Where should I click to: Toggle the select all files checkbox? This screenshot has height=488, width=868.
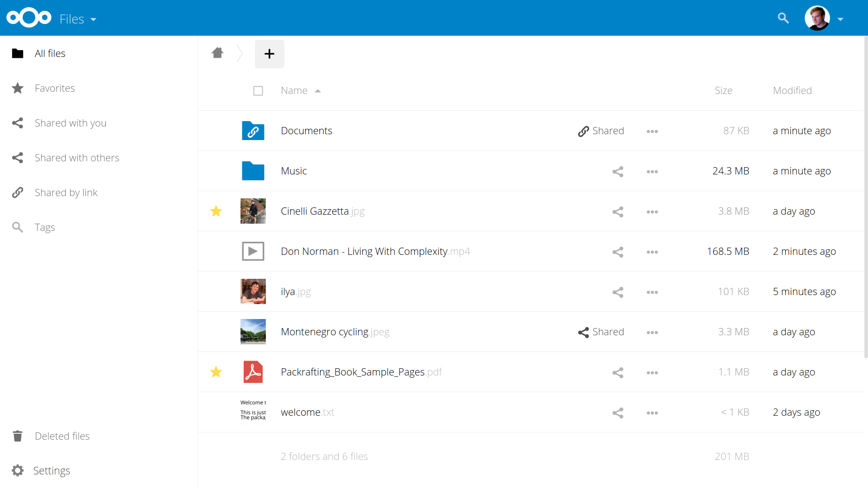click(258, 90)
